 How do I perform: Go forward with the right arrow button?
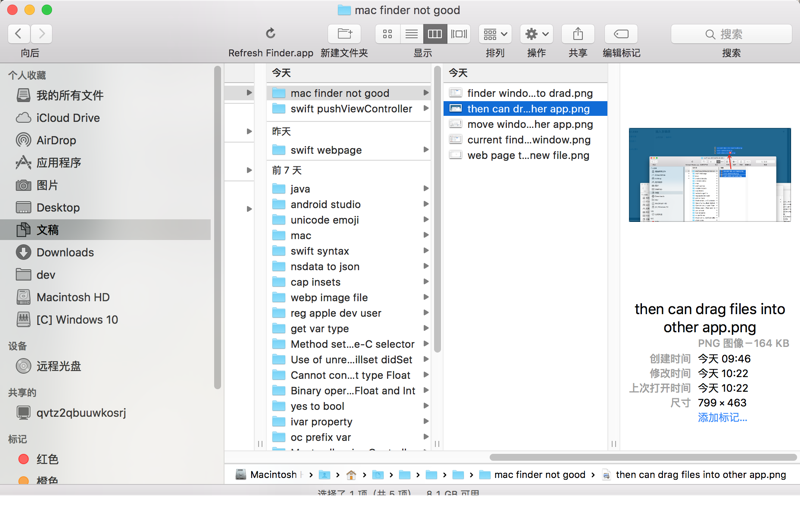[41, 34]
